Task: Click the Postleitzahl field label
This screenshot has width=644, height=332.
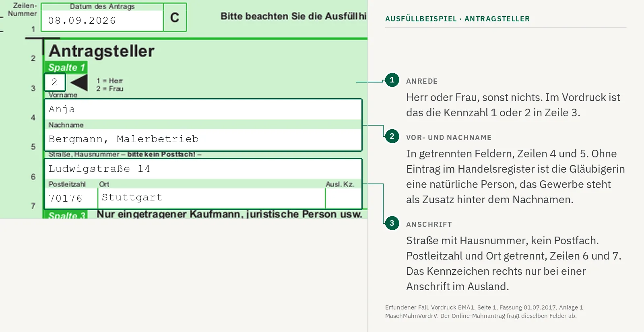Action: pyautogui.click(x=67, y=184)
